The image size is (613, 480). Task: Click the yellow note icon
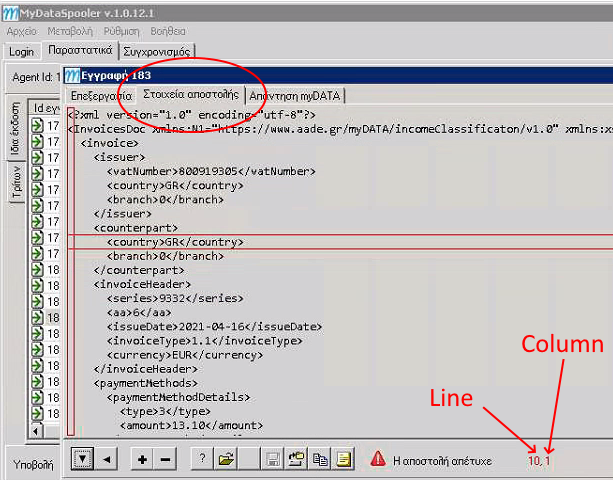click(343, 459)
